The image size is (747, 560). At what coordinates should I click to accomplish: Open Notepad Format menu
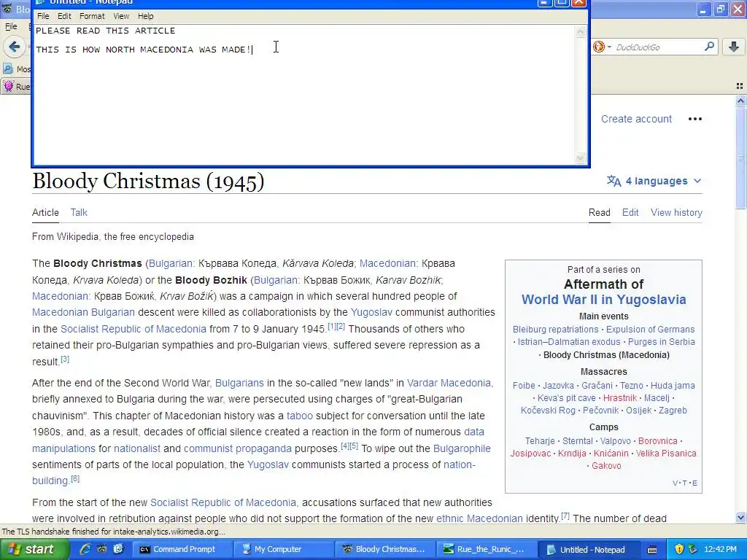click(x=92, y=16)
